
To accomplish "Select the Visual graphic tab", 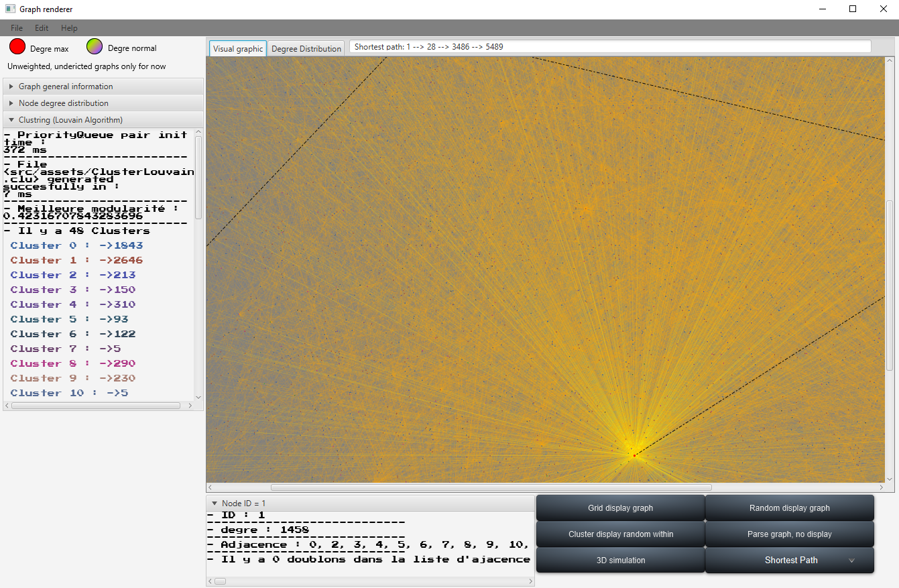I will tap(238, 49).
